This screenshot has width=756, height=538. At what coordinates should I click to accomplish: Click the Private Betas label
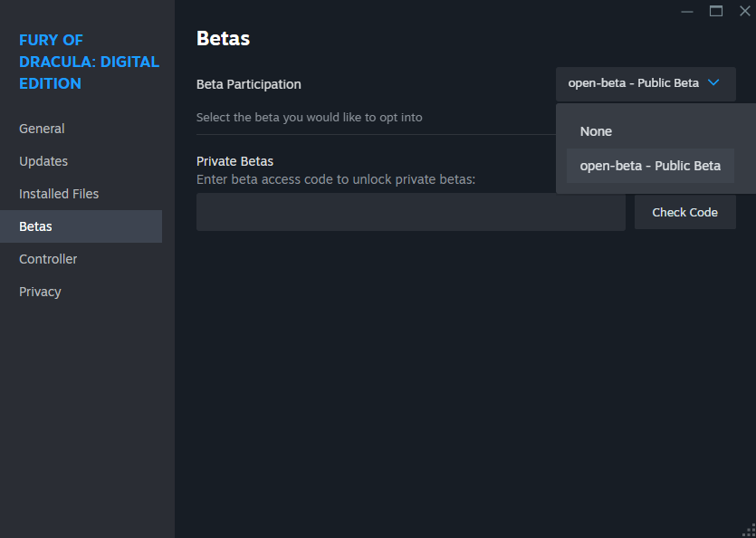(234, 161)
